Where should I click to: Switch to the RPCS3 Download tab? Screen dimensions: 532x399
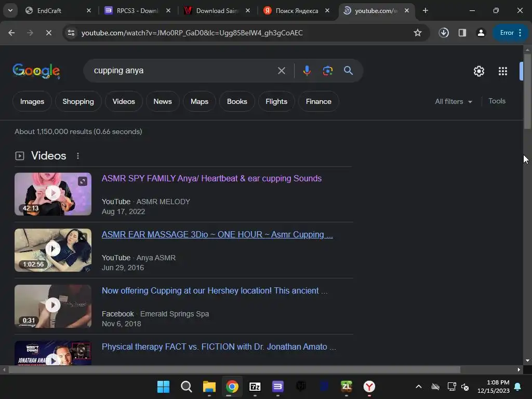[x=137, y=10]
